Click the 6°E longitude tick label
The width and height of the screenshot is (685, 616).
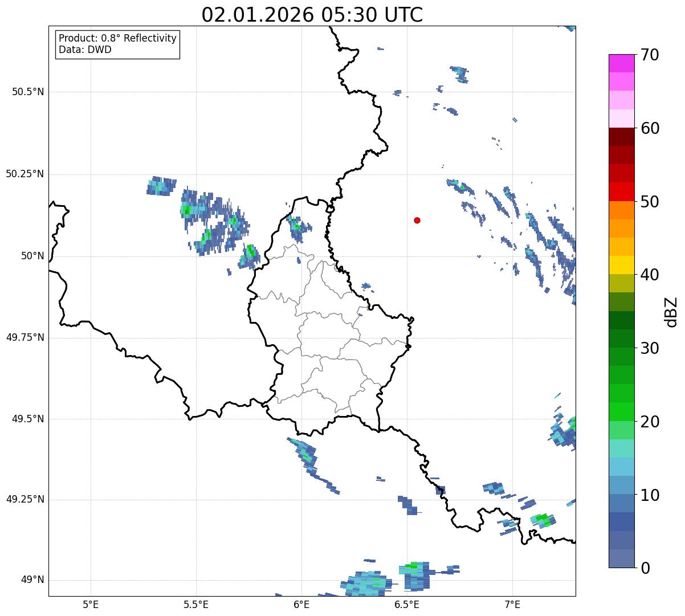point(301,604)
